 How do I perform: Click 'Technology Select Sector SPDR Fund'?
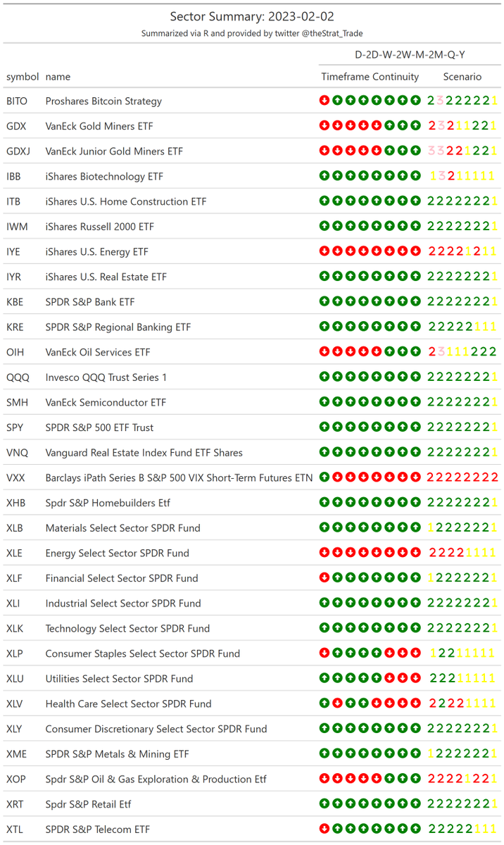tap(127, 628)
